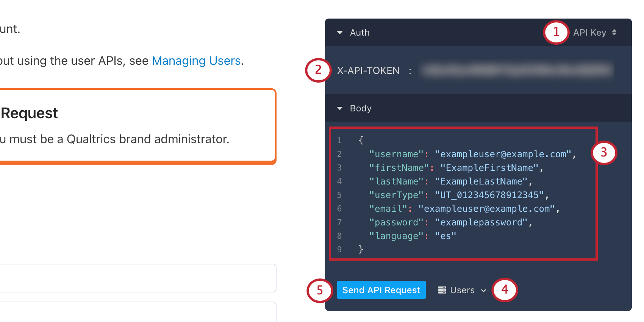Screen dimensions: 644x322
Task: Click the "examplepassword" value in the JSON
Action: click(x=481, y=222)
